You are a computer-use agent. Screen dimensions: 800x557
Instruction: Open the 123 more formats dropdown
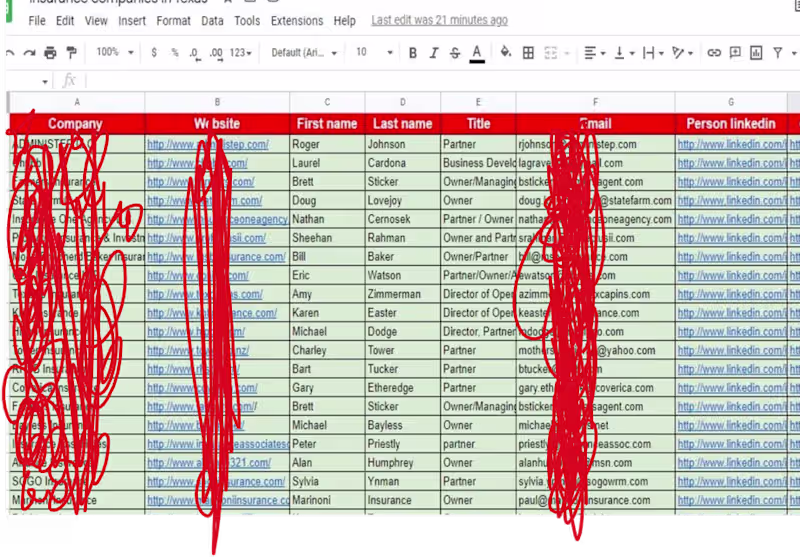pos(240,53)
